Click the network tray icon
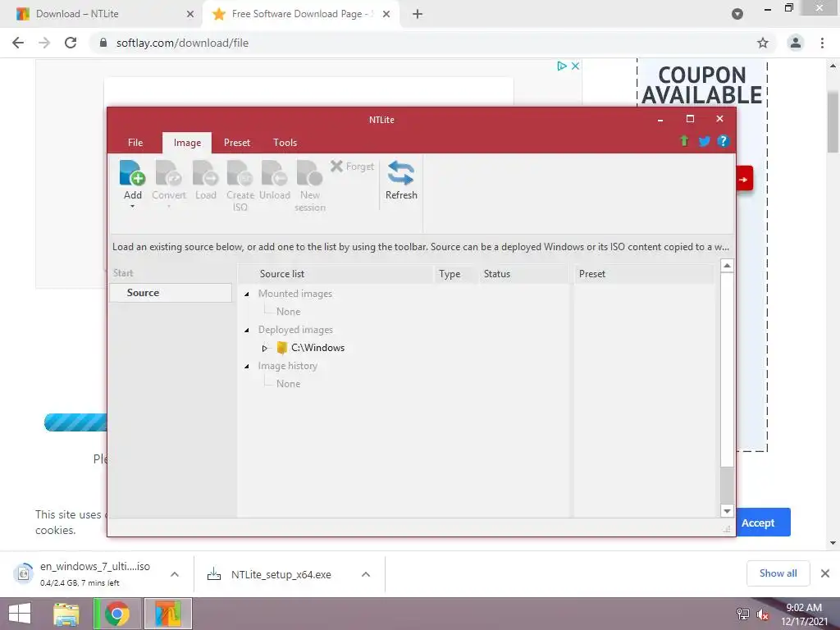The height and width of the screenshot is (630, 840). coord(743,615)
